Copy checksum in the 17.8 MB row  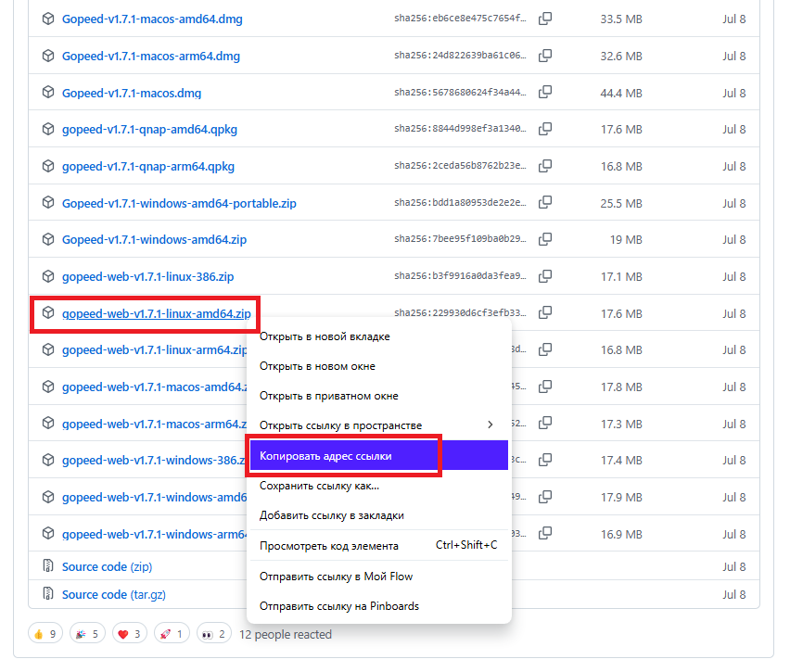(545, 387)
